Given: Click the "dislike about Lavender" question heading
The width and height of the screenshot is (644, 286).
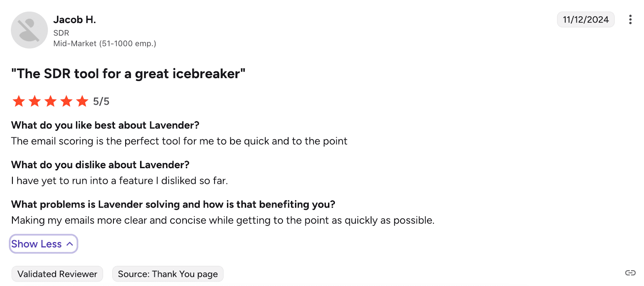Looking at the screenshot, I should point(100,165).
